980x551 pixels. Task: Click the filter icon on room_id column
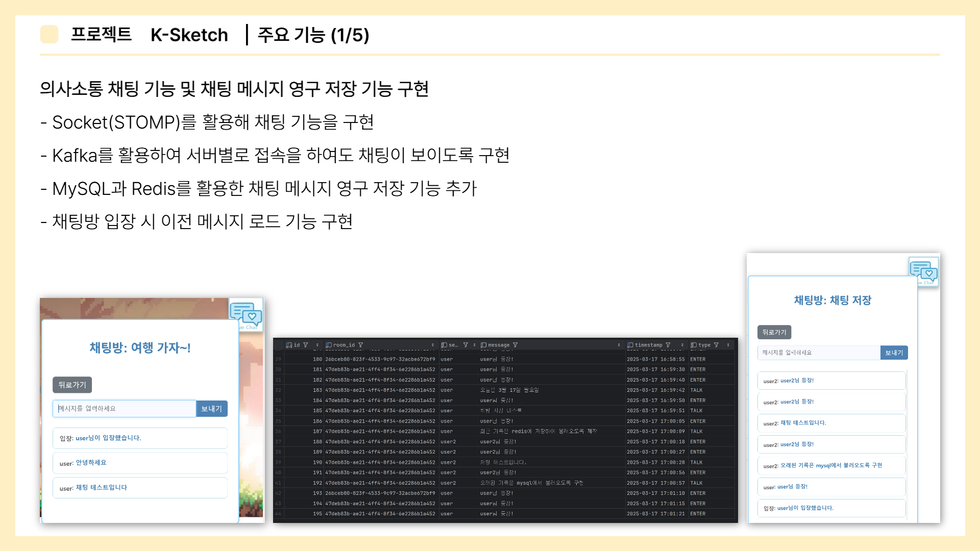(361, 345)
